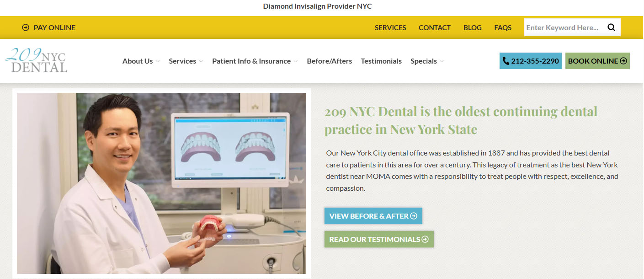Expand the Patient Info & Insurance chevron
The width and height of the screenshot is (644, 279).
coord(296,61)
